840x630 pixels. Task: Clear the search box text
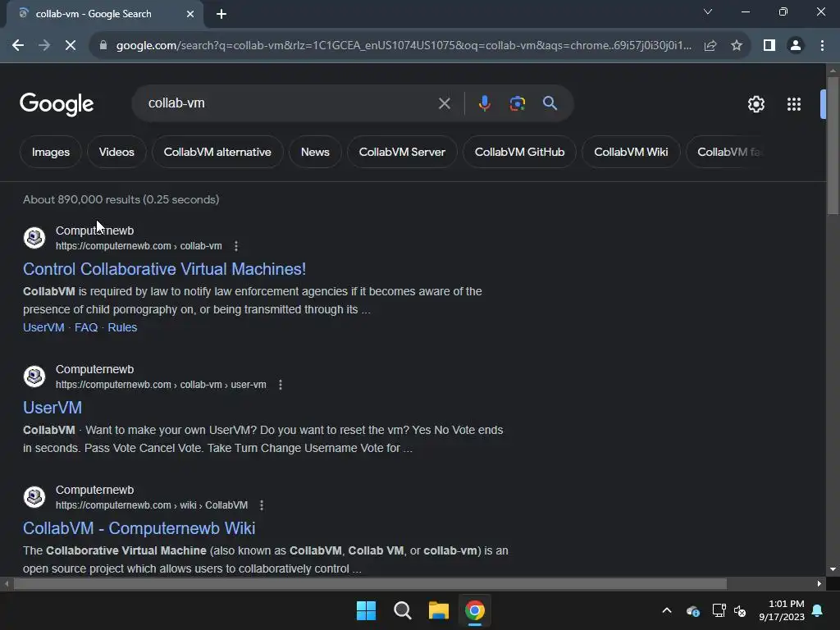(x=444, y=103)
